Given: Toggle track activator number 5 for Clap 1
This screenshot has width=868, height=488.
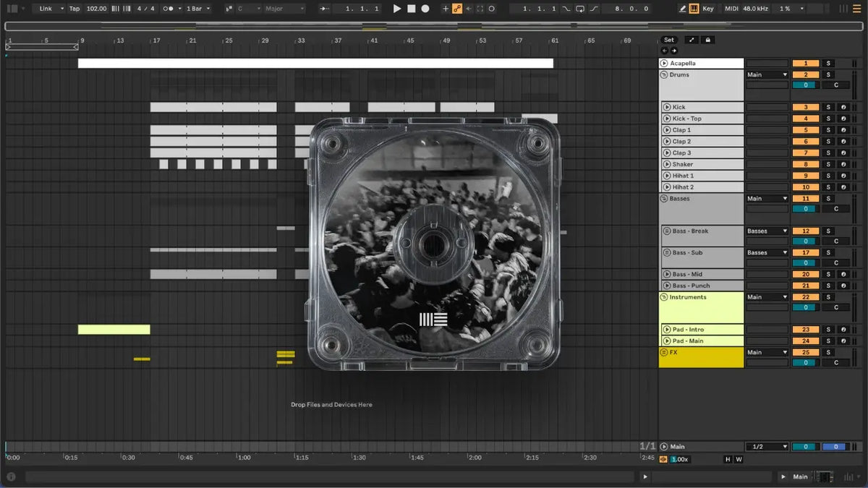Looking at the screenshot, I should pos(806,130).
